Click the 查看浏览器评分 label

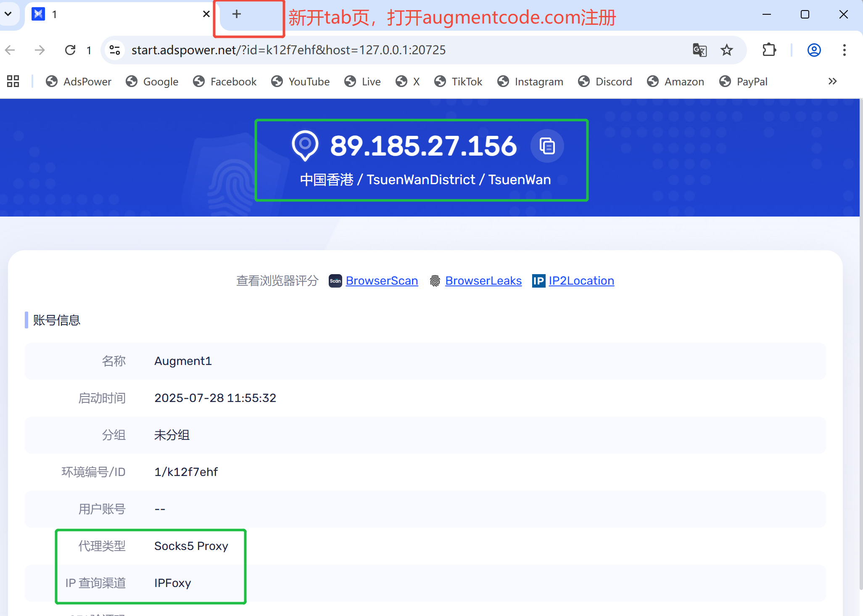tap(277, 280)
